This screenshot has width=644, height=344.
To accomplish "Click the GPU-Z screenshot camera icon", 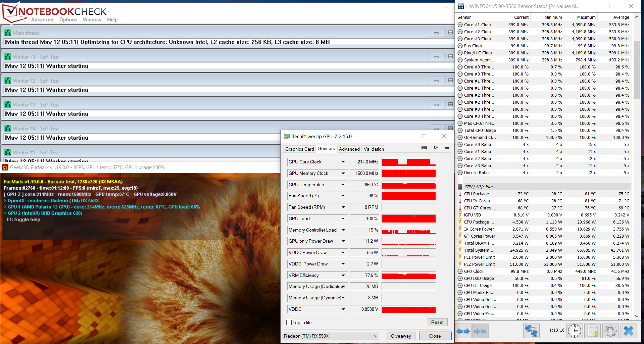I will pyautogui.click(x=424, y=147).
